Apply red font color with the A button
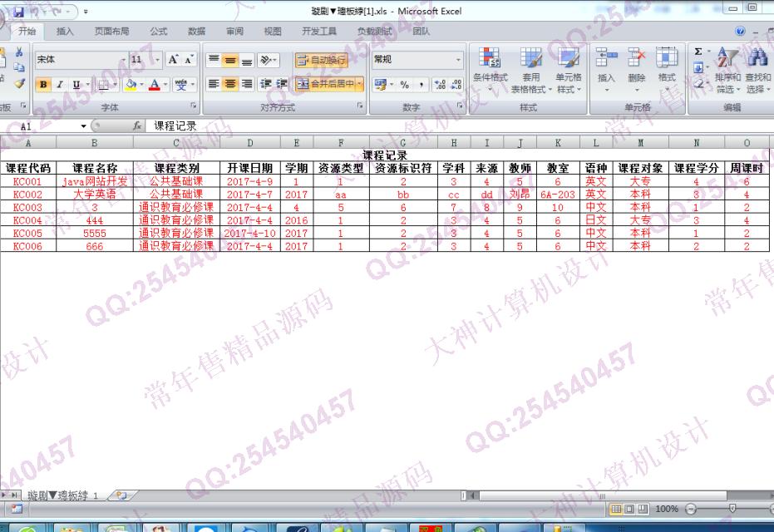 [x=154, y=85]
